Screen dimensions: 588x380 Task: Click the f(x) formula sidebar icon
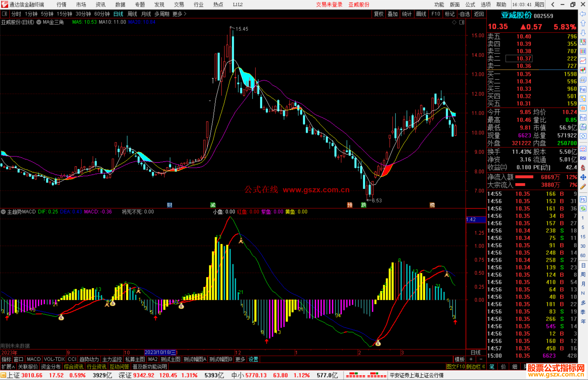coord(583,127)
